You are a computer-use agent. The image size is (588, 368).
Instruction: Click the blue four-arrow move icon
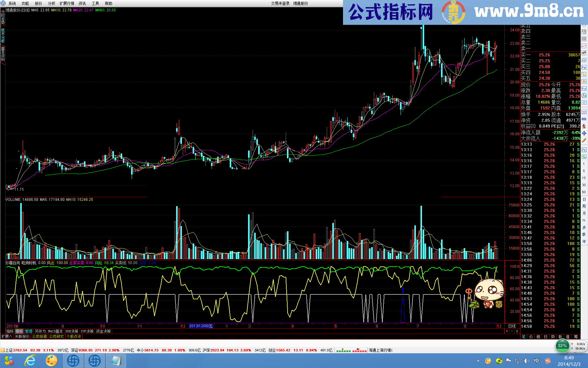584,133
